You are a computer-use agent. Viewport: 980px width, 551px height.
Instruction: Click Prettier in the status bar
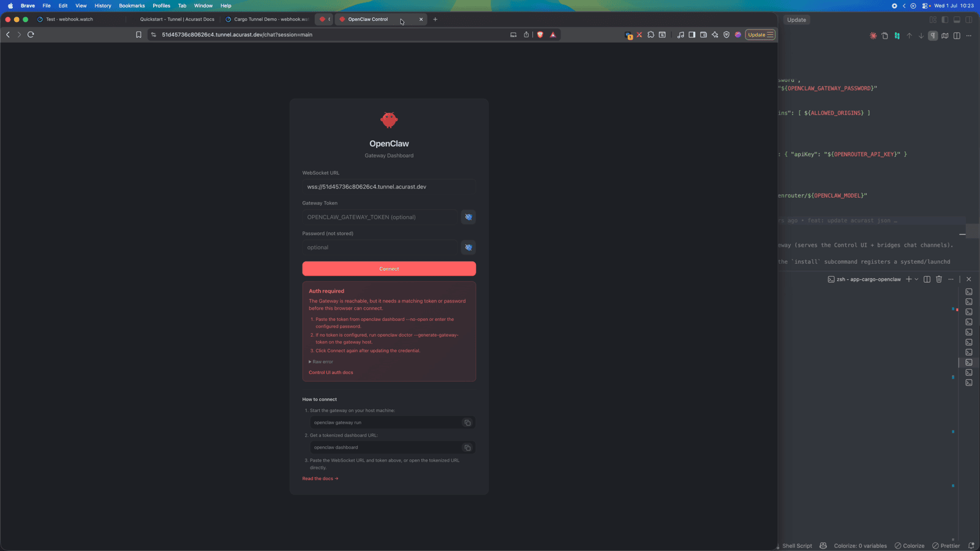946,545
